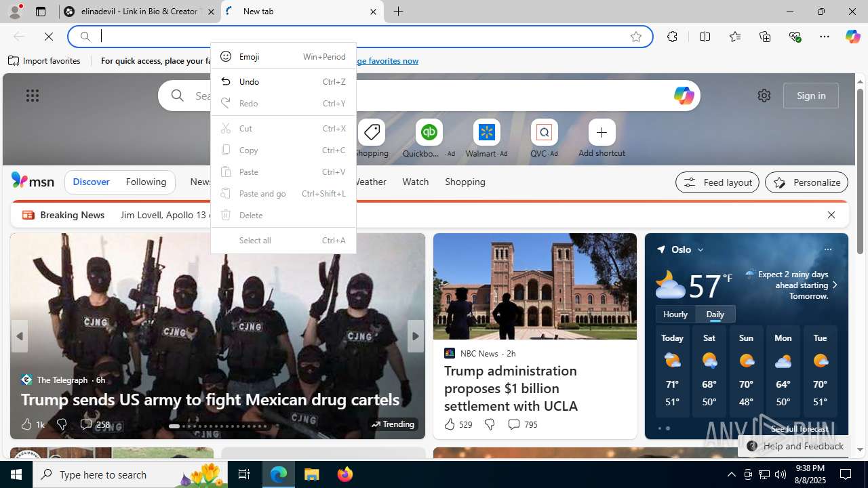Go to next slide in news carousel

tap(415, 336)
